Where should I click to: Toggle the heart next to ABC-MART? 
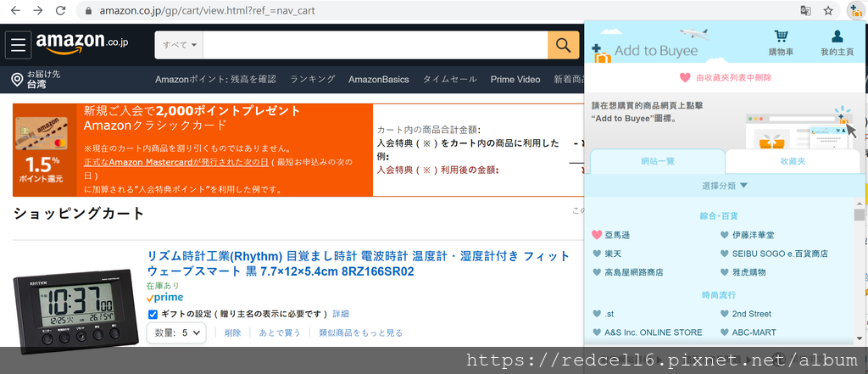pyautogui.click(x=724, y=332)
